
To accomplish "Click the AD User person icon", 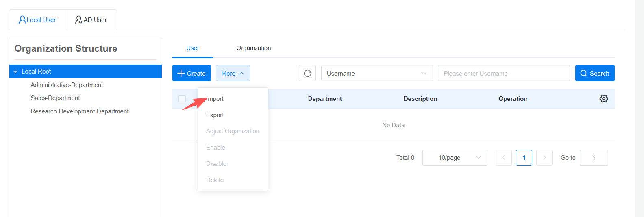I will click(x=79, y=20).
